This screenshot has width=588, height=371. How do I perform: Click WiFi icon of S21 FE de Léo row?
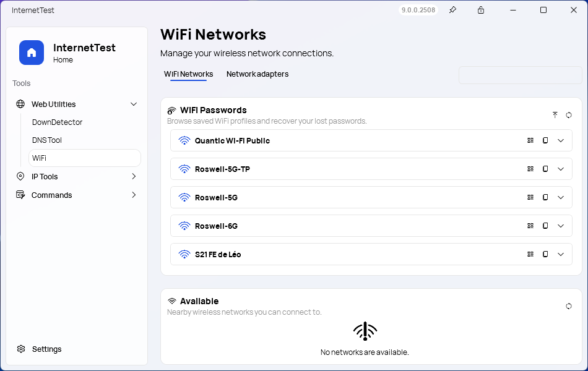(184, 255)
